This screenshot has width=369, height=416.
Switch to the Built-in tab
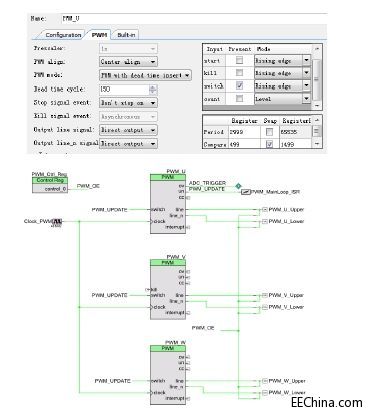[x=126, y=35]
